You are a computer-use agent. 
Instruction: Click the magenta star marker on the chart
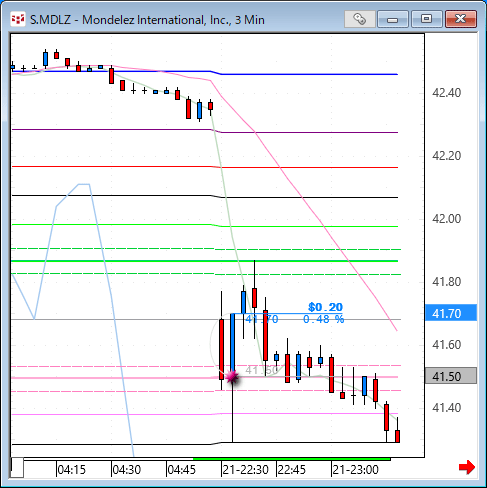pyautogui.click(x=232, y=377)
